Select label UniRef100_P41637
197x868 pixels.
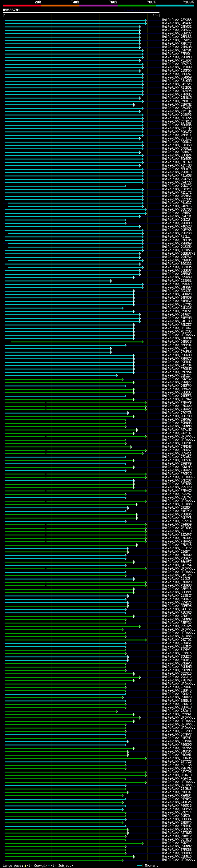(x=177, y=203)
